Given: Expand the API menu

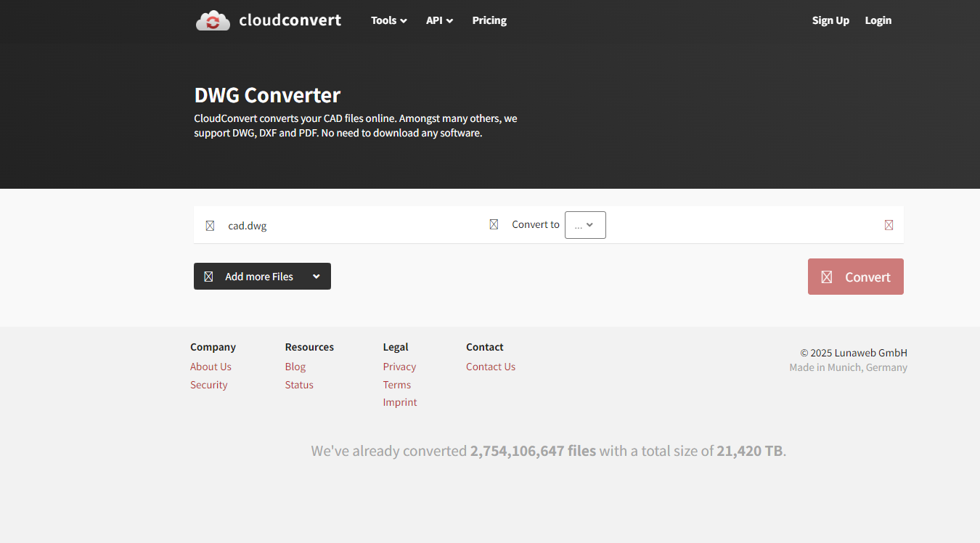Looking at the screenshot, I should coord(439,20).
